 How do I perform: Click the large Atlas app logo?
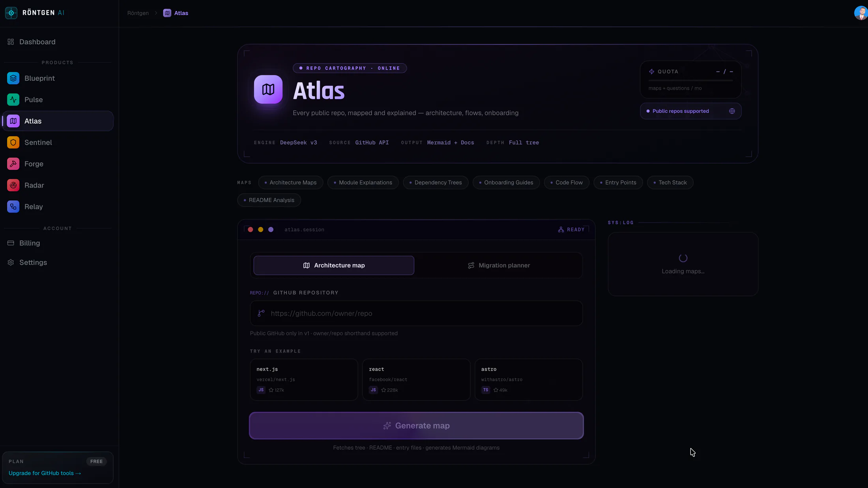[268, 90]
